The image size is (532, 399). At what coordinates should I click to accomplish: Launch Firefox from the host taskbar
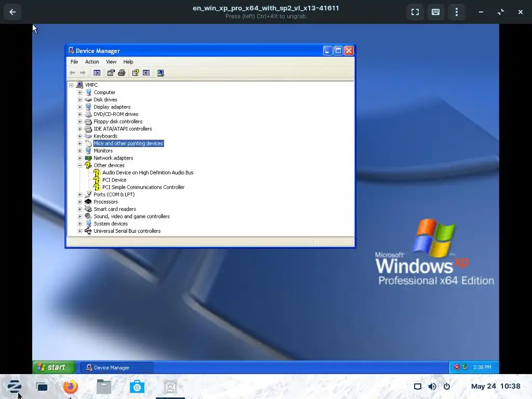pos(71,387)
